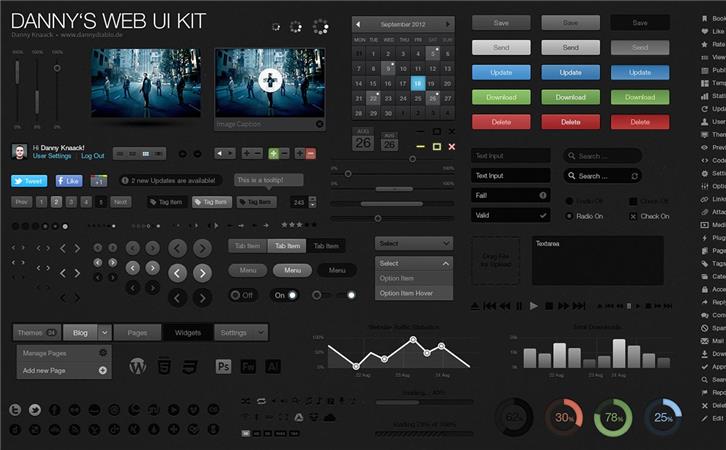The width and height of the screenshot is (726, 450).
Task: Click the WordPress logo icon
Action: click(x=138, y=367)
